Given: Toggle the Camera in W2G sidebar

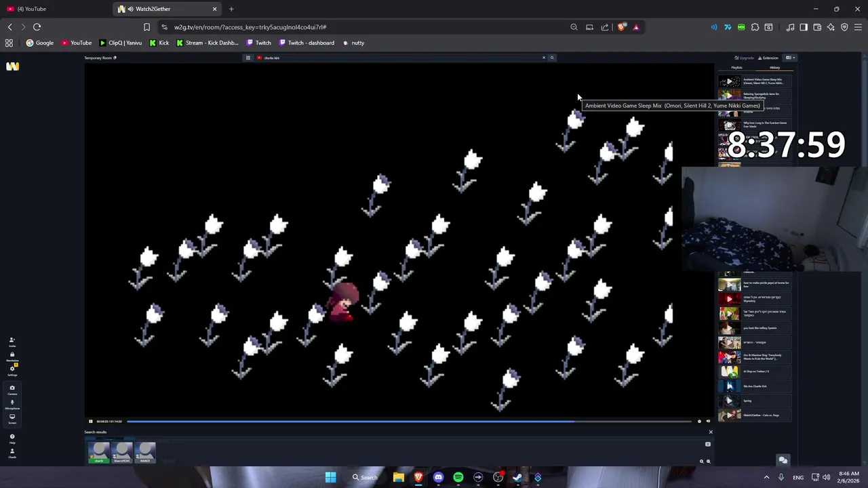Looking at the screenshot, I should pos(12,390).
